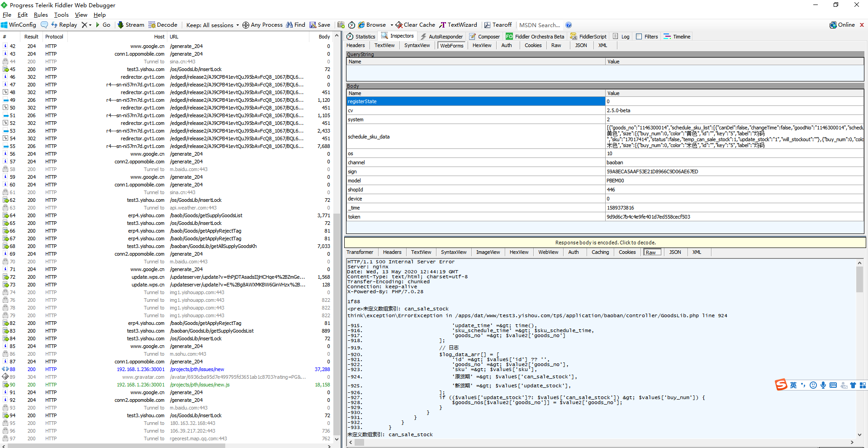This screenshot has width=868, height=448.
Task: Select session 72 update.wps.cn row
Action: 166,277
